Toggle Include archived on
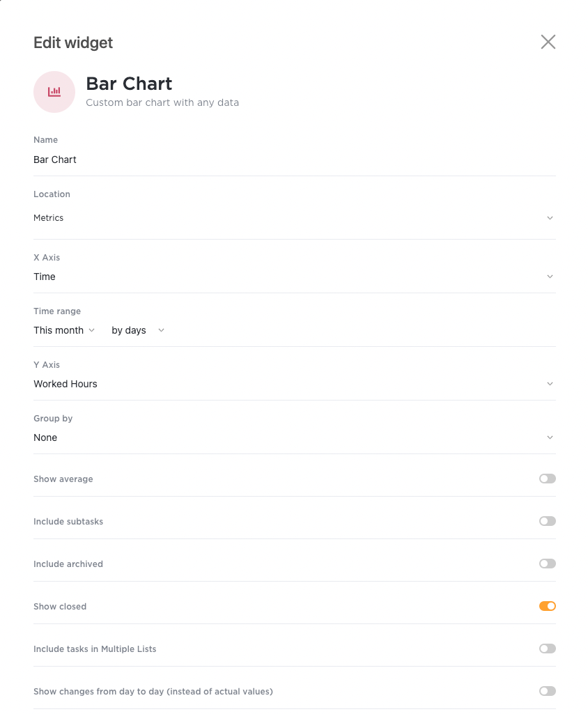The width and height of the screenshot is (588, 714). (x=548, y=564)
